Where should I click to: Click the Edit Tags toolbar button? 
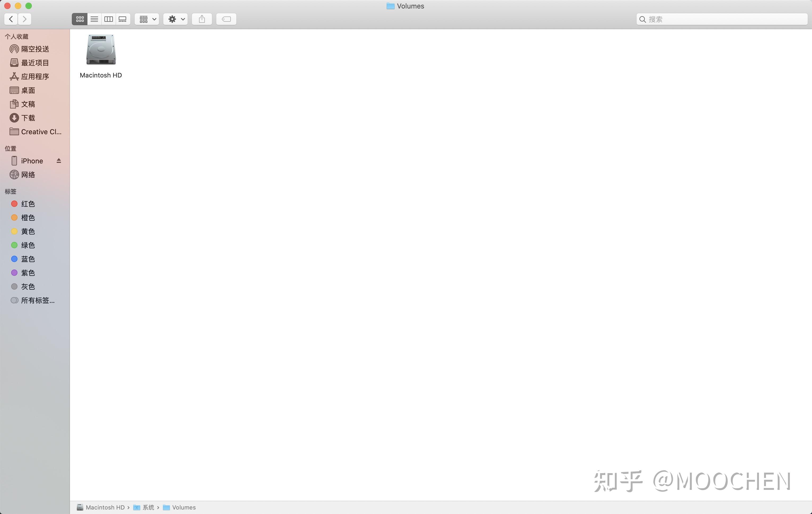(226, 19)
